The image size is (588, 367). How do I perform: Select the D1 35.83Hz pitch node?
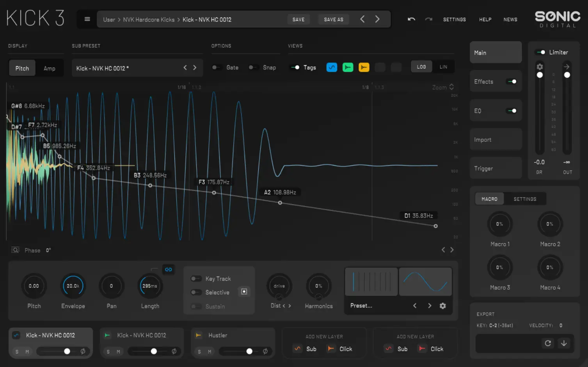click(435, 226)
